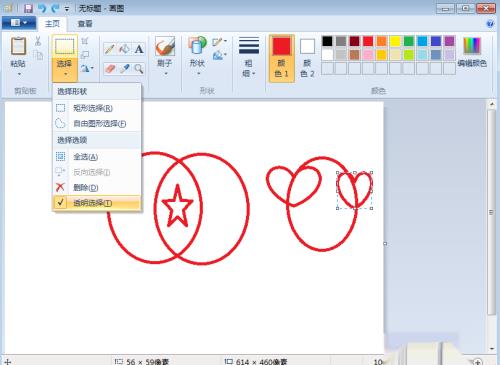Open Quick Access Toolbar customize arrow
Viewport: 500px width, 365px height.
click(67, 9)
